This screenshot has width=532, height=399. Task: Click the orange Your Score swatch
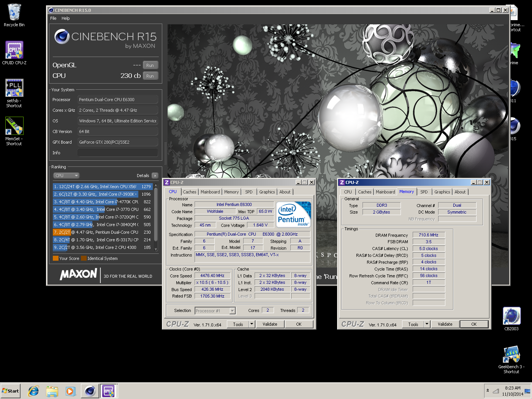(x=55, y=258)
